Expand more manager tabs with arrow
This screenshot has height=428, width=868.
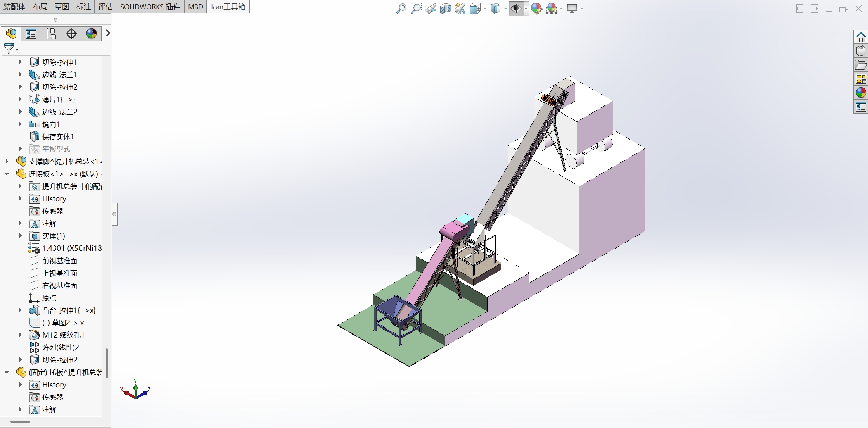pos(108,33)
